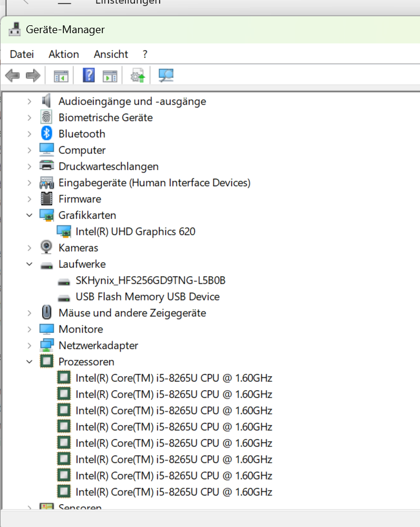420x527 pixels.
Task: Click the Audioeingänge speaker icon
Action: point(46,101)
